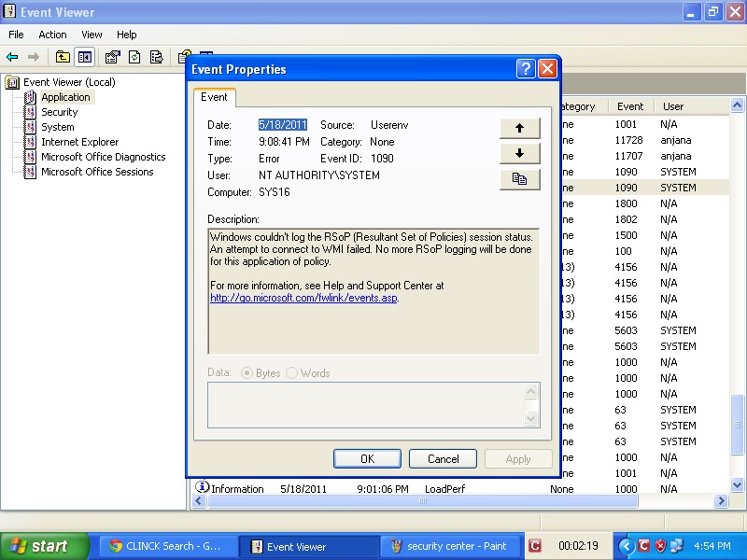Image resolution: width=747 pixels, height=560 pixels.
Task: Select the System log in tree
Action: point(57,127)
